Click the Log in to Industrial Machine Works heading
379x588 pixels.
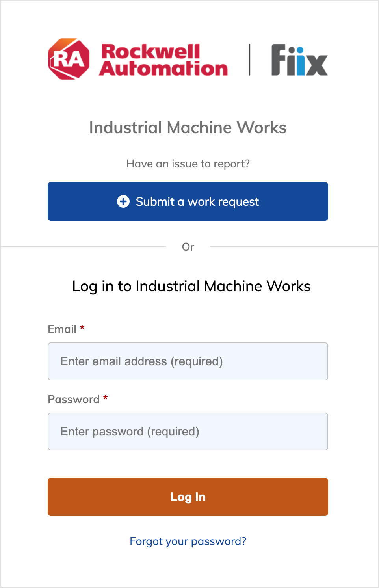point(191,286)
